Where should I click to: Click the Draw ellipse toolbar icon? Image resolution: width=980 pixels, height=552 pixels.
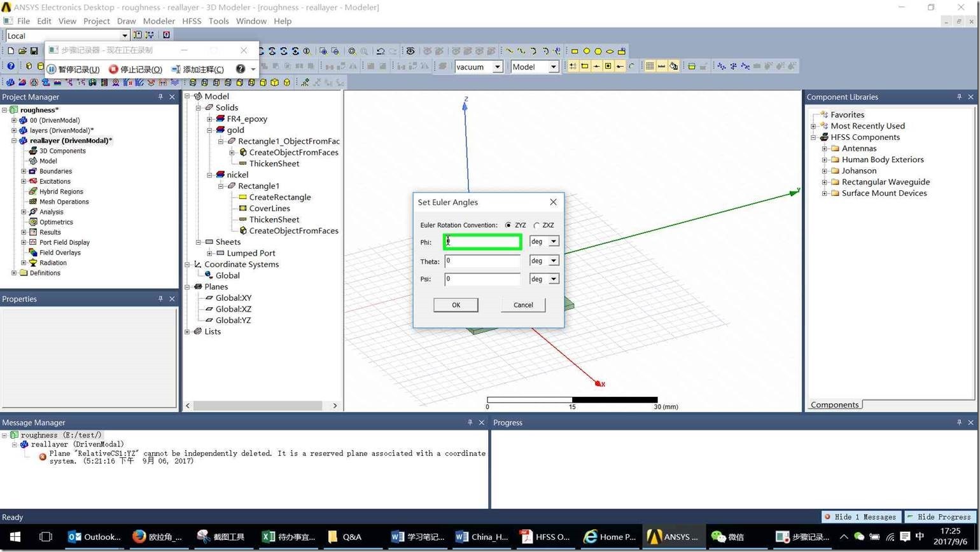[x=610, y=51]
